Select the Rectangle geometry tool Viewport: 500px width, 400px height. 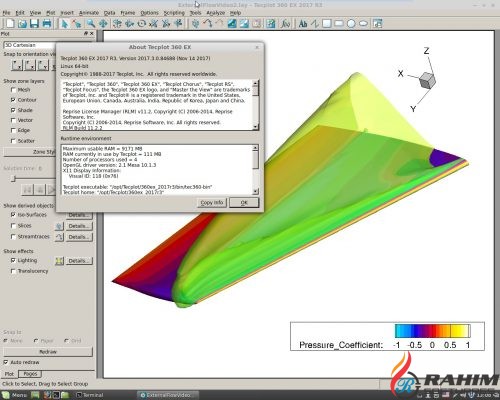tap(339, 24)
